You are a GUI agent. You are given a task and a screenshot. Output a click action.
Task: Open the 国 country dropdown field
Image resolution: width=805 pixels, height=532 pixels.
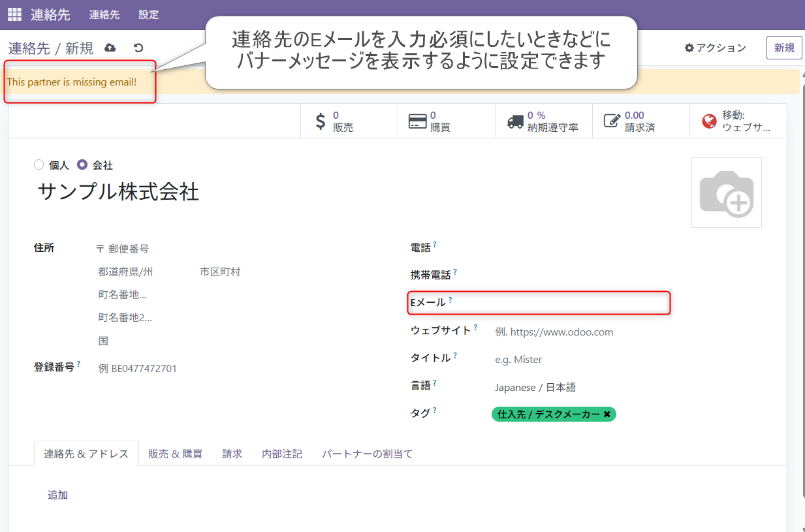[x=242, y=341]
